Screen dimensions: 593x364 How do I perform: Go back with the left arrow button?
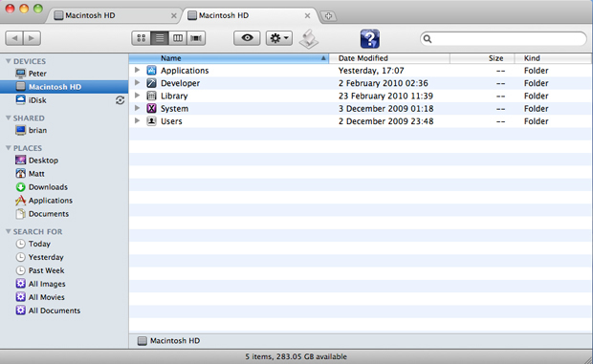click(x=14, y=38)
